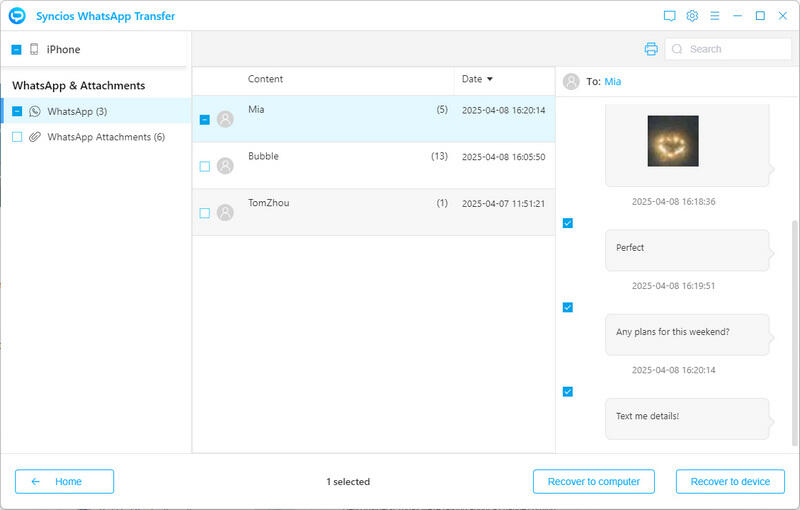
Task: Click the search magnifier icon
Action: coord(677,49)
